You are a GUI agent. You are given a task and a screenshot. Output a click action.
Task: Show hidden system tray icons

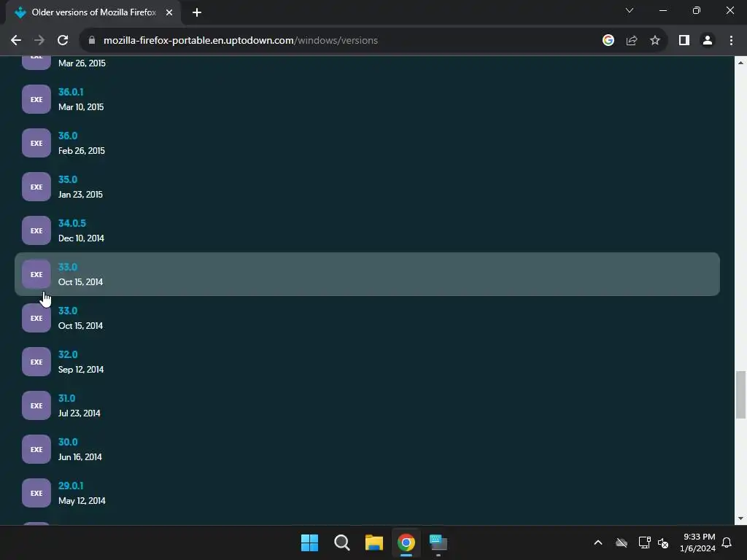point(598,542)
